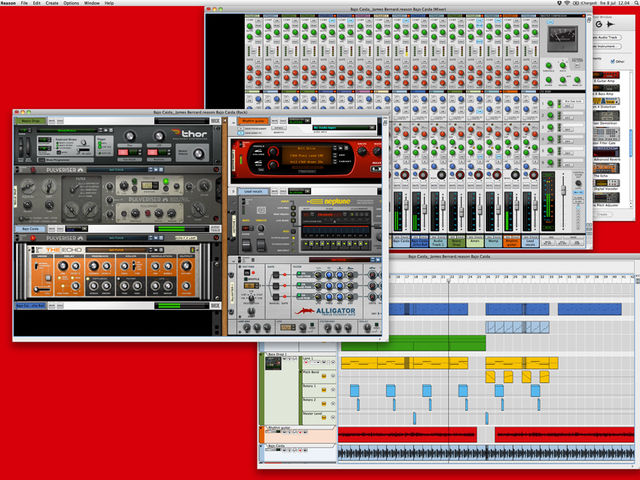This screenshot has width=640, height=480.
Task: Select The Echo thumbnail in tool window
Action: (x=606, y=168)
